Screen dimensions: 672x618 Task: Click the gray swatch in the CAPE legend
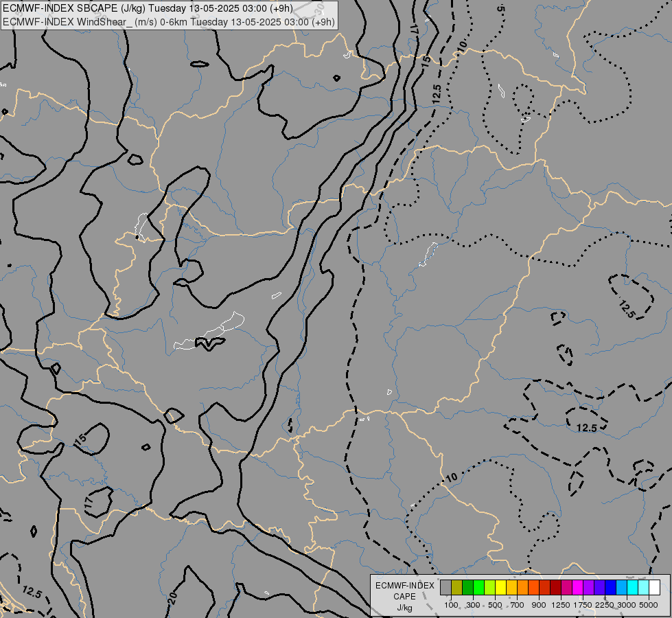(x=445, y=587)
